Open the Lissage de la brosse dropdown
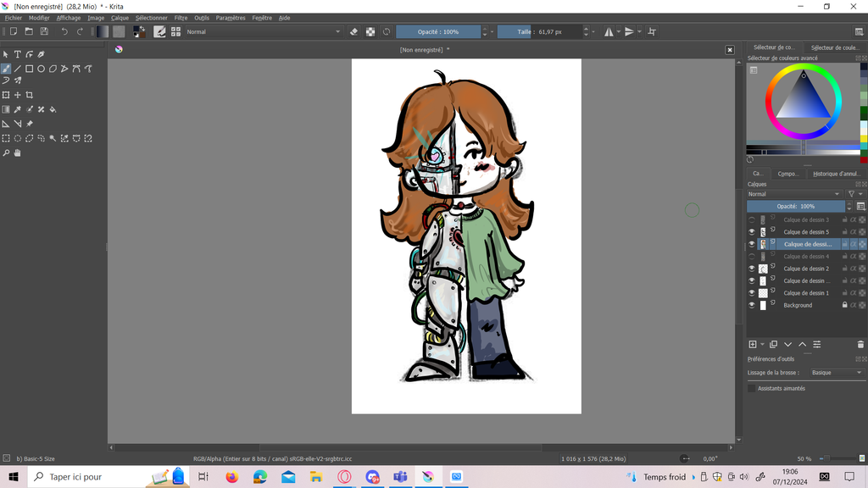This screenshot has width=868, height=488. coord(836,373)
